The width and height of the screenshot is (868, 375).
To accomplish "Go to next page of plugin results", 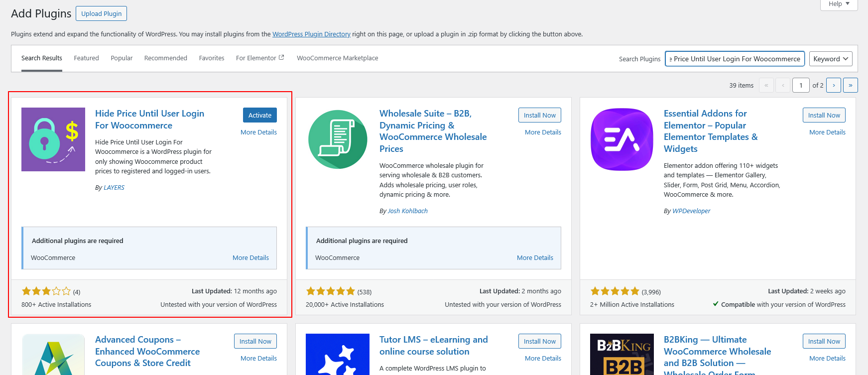I will 833,85.
